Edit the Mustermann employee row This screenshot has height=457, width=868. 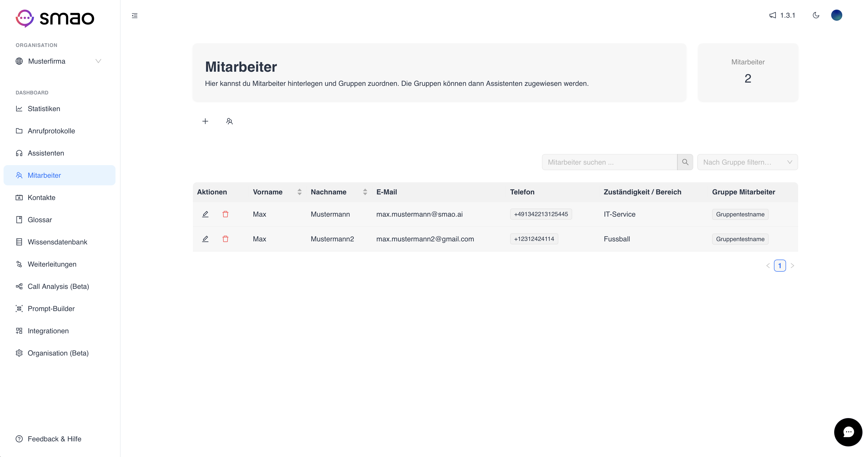[205, 214]
